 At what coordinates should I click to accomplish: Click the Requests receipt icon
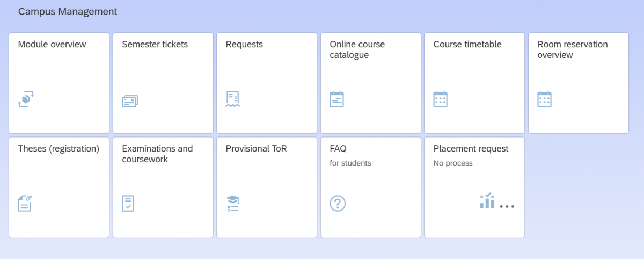point(233,99)
